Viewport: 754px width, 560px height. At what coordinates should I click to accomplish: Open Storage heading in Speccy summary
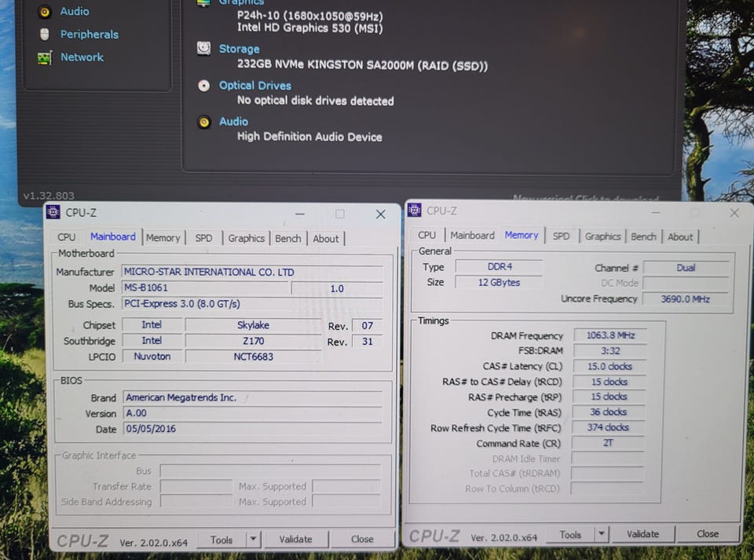pyautogui.click(x=239, y=49)
